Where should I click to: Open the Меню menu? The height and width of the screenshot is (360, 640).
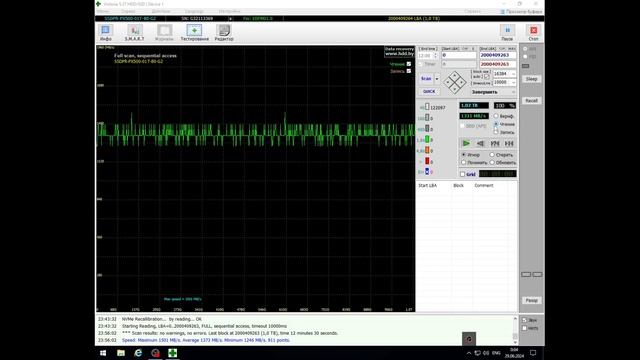click(x=103, y=12)
